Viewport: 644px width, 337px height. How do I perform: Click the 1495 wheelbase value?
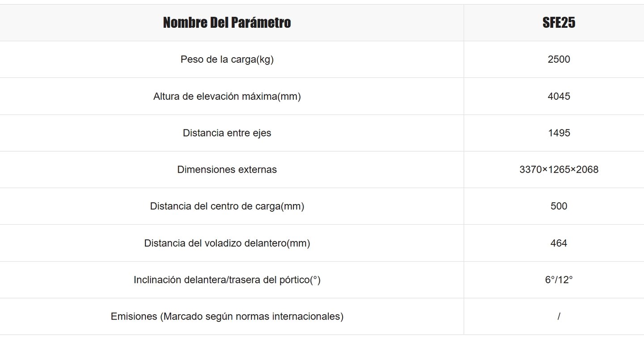tap(559, 133)
